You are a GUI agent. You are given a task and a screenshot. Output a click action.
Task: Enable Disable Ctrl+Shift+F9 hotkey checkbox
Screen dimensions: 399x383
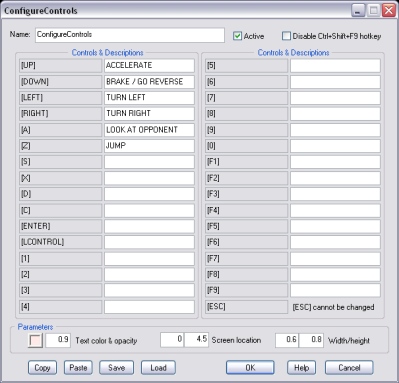click(286, 36)
